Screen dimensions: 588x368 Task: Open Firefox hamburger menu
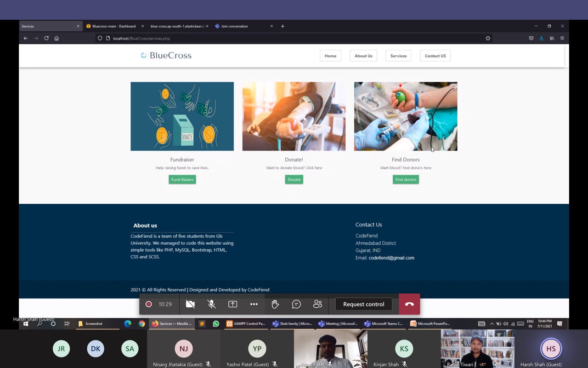(x=562, y=38)
